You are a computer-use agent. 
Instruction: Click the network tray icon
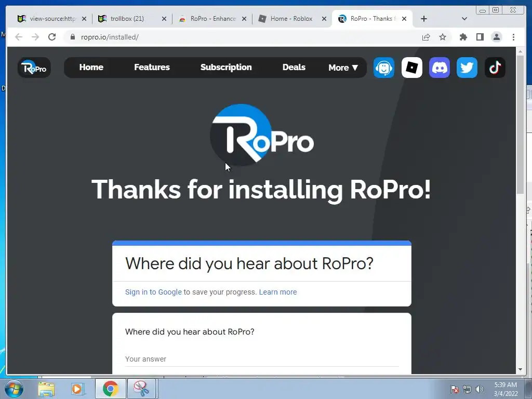pyautogui.click(x=467, y=389)
